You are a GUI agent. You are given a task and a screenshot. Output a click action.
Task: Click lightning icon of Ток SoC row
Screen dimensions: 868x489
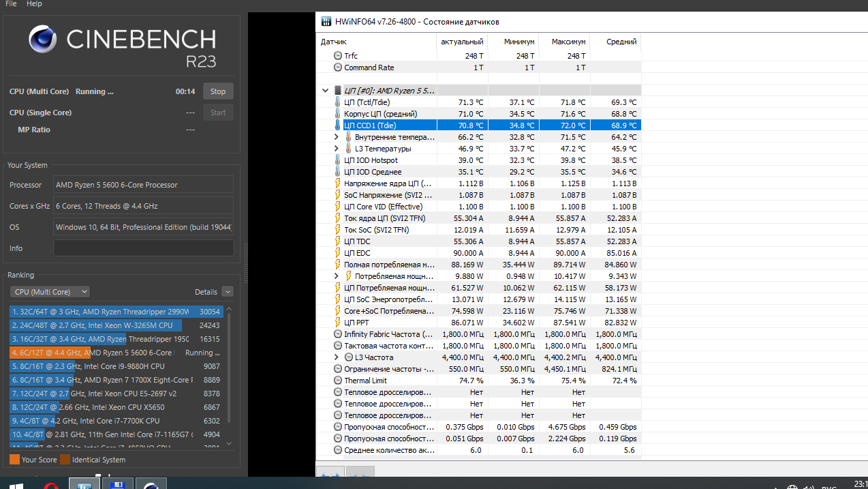[338, 230]
